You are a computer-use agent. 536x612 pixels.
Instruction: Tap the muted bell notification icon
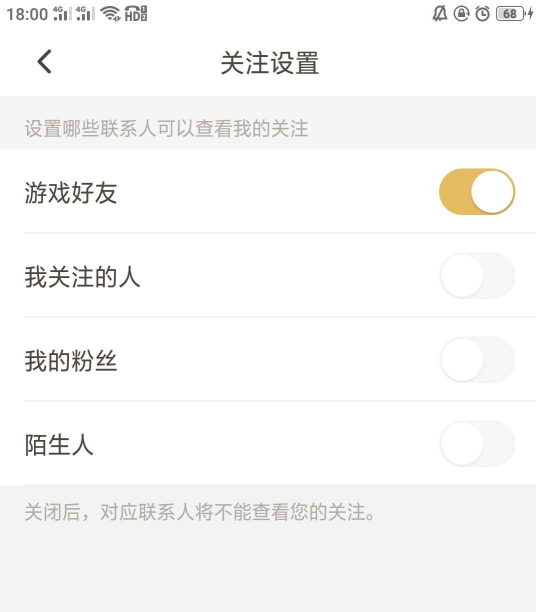click(x=440, y=14)
